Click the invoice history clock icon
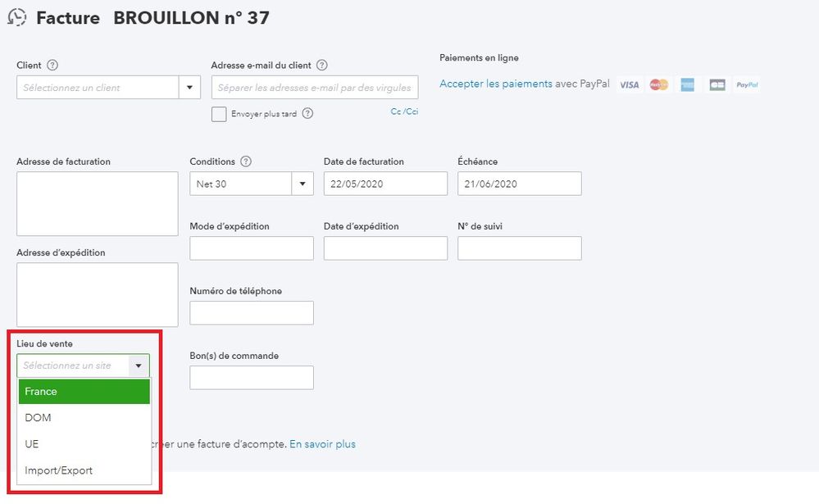The height and width of the screenshot is (504, 819). (x=16, y=17)
